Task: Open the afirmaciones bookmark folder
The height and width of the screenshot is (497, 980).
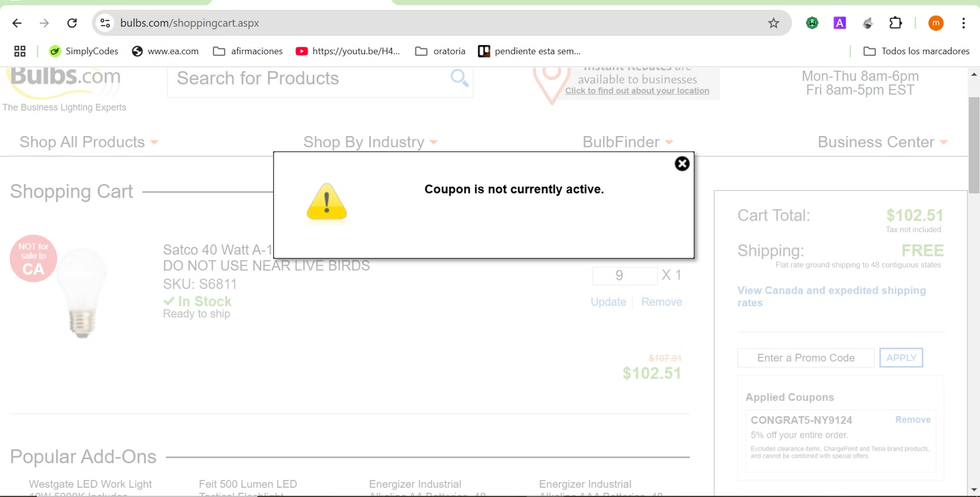Action: click(x=248, y=51)
